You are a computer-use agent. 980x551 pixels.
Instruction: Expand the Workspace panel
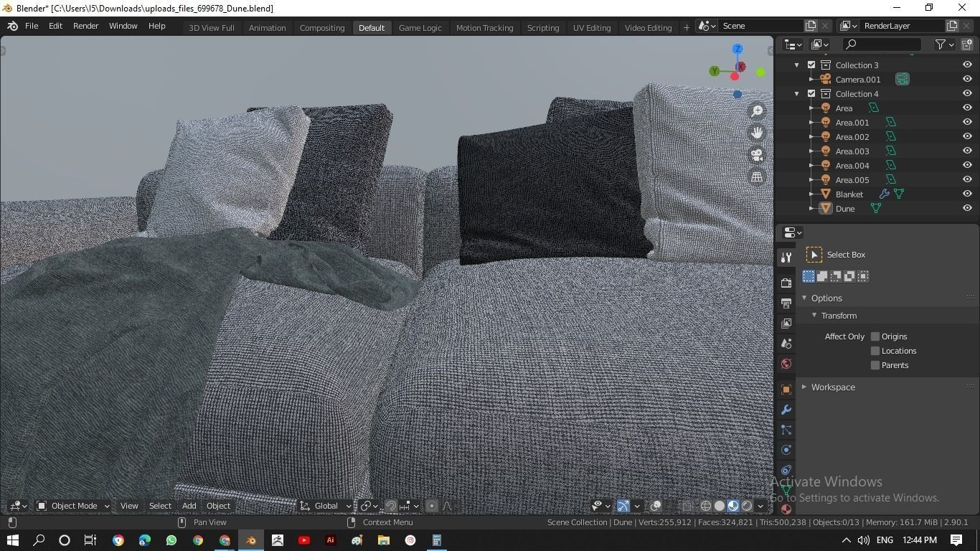(x=804, y=387)
